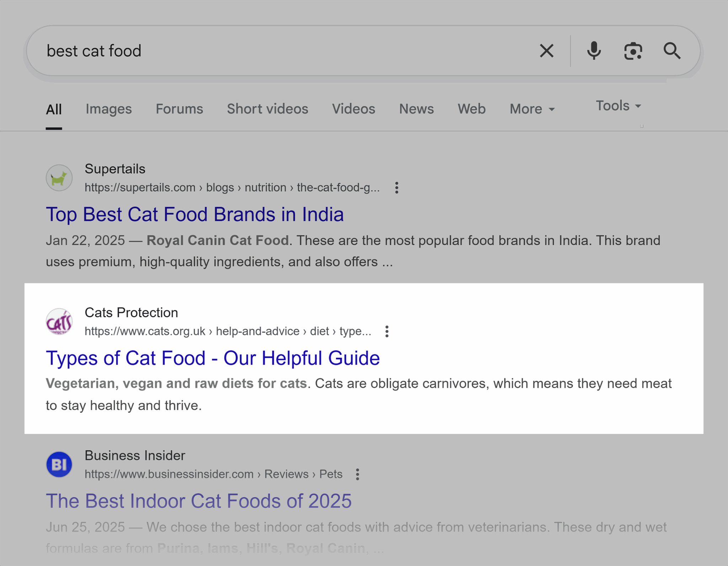This screenshot has height=566, width=728.
Task: Click the Cats Protection site name
Action: [x=131, y=313]
